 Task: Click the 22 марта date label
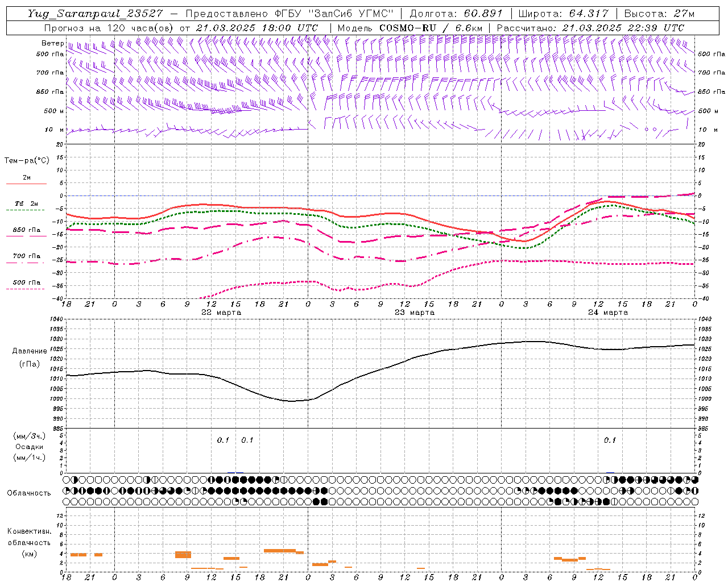(221, 313)
